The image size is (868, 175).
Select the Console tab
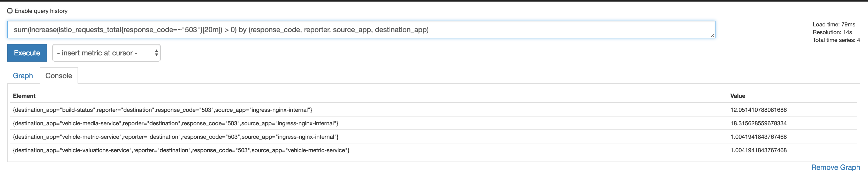59,76
